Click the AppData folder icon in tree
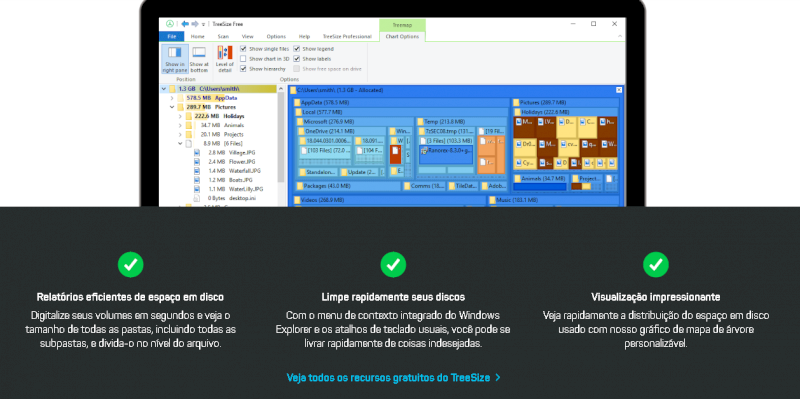 click(x=180, y=98)
